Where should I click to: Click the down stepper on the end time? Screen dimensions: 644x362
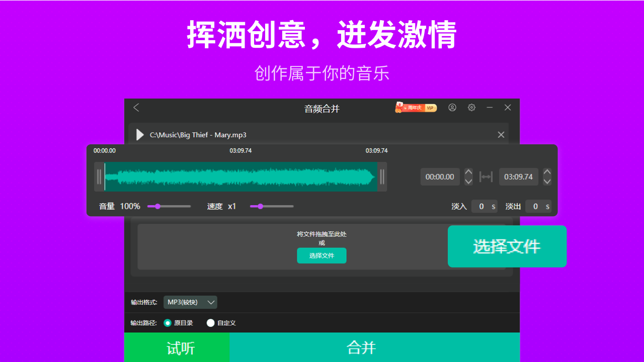click(x=547, y=180)
